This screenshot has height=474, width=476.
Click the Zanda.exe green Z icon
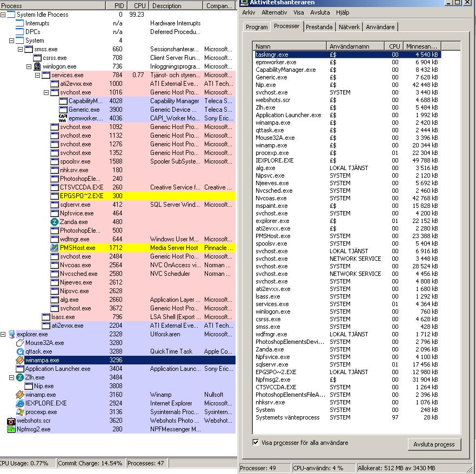pyautogui.click(x=54, y=222)
